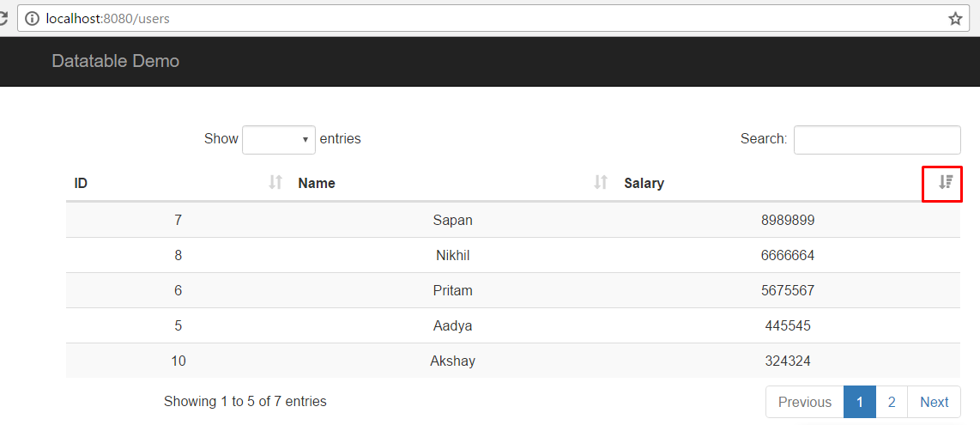Click the Search input field
This screenshot has height=425, width=980.
tap(877, 139)
